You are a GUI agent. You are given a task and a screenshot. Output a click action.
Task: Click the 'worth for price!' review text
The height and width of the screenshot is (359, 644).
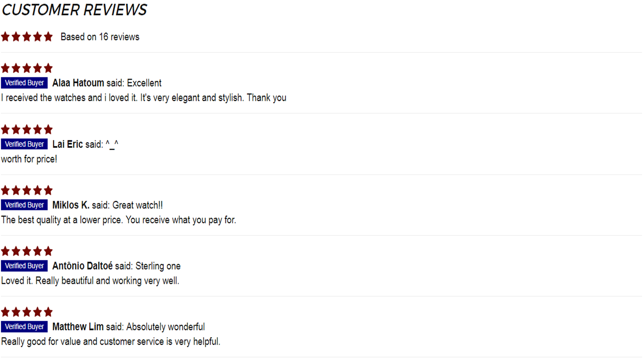coord(29,159)
